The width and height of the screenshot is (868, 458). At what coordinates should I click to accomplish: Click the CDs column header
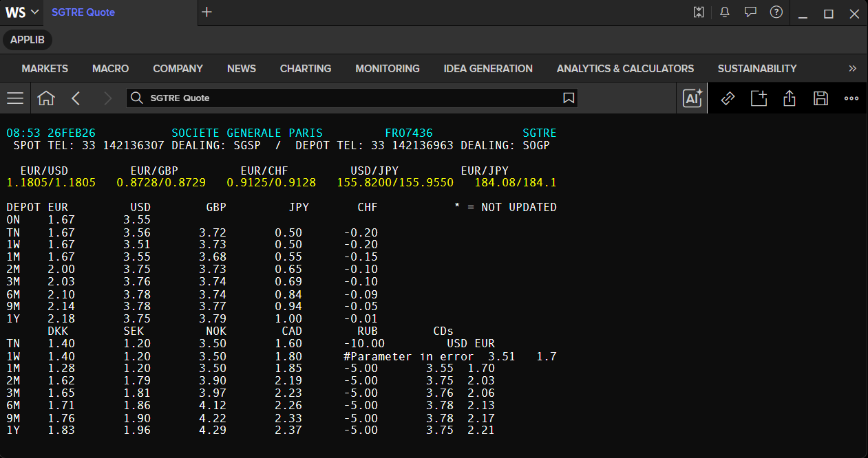click(443, 331)
